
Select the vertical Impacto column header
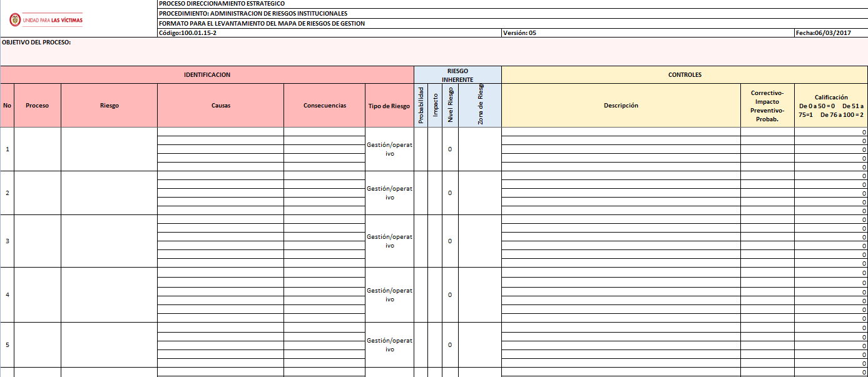pyautogui.click(x=435, y=106)
